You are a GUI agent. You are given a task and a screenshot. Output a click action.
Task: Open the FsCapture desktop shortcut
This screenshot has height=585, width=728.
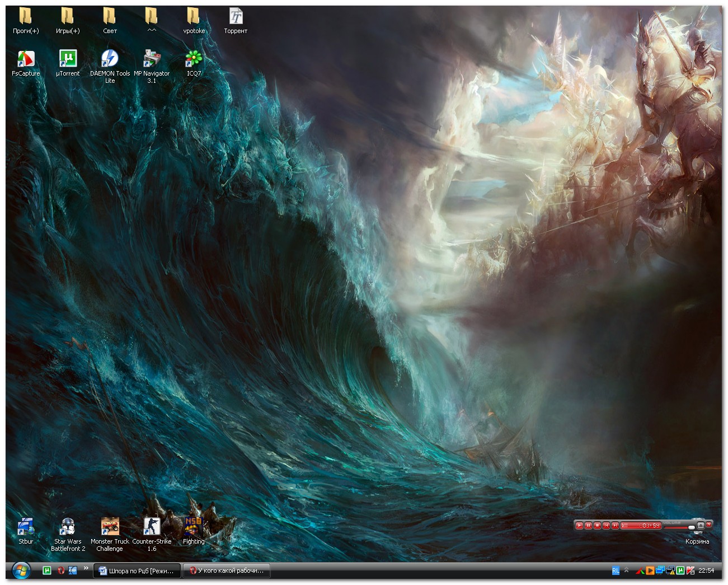click(26, 59)
